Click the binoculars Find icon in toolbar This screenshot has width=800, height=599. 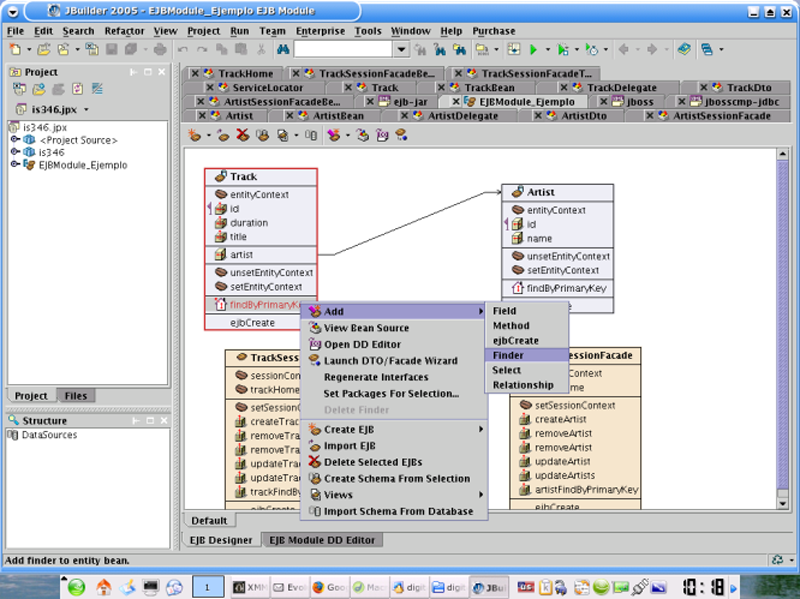[x=282, y=49]
